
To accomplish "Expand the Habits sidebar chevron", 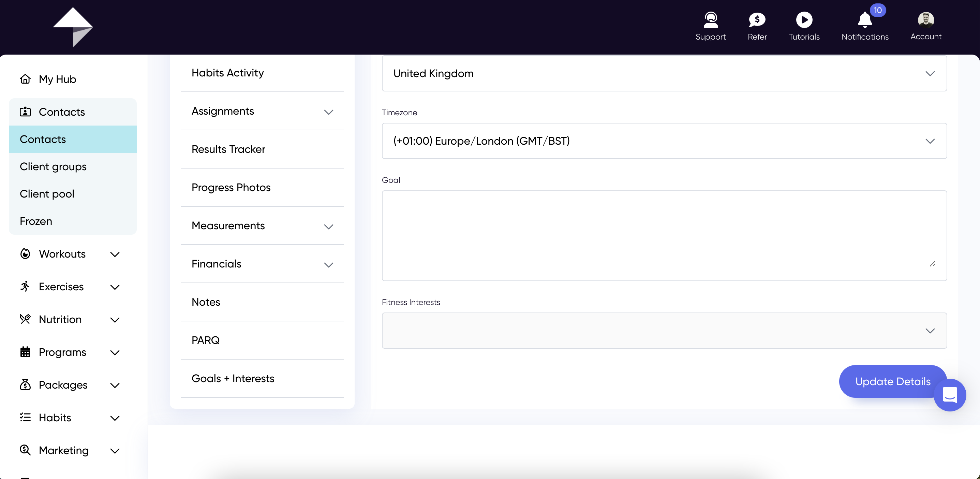I will (x=115, y=418).
